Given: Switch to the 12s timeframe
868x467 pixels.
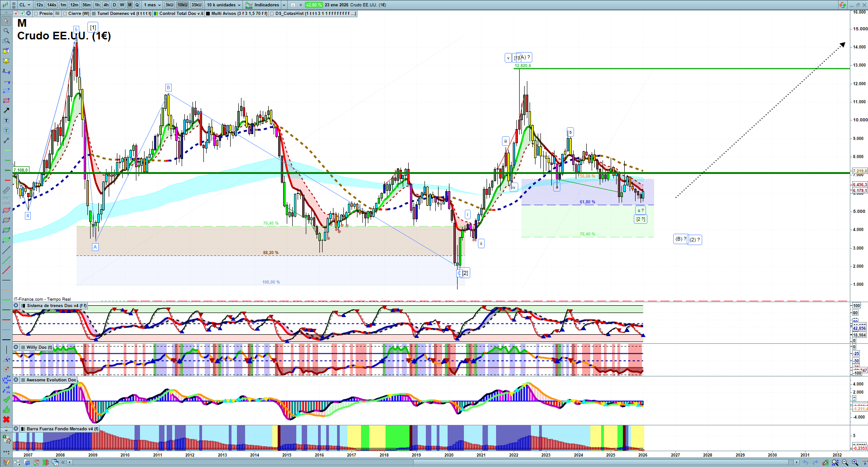Looking at the screenshot, I should [x=39, y=5].
